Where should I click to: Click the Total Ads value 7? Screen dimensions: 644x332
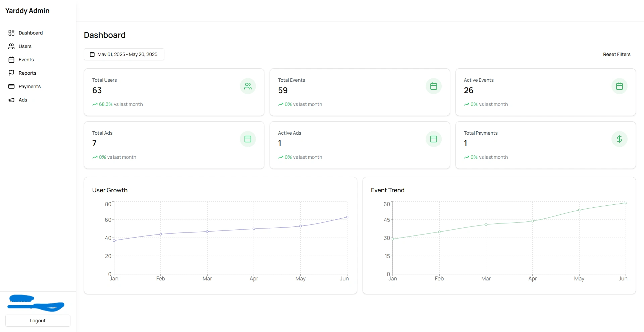94,143
